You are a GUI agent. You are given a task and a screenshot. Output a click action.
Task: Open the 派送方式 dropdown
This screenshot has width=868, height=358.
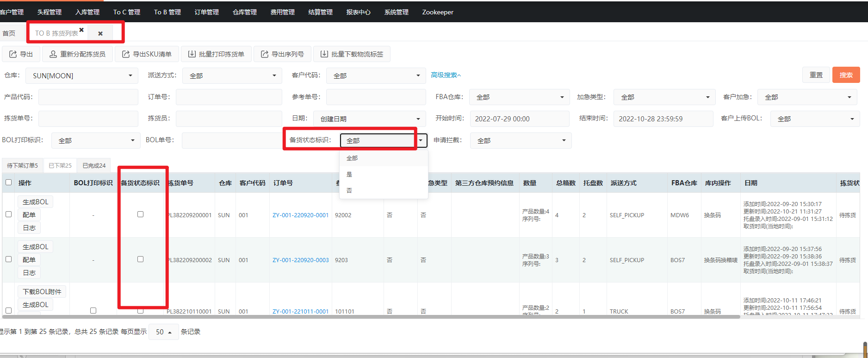(232, 75)
